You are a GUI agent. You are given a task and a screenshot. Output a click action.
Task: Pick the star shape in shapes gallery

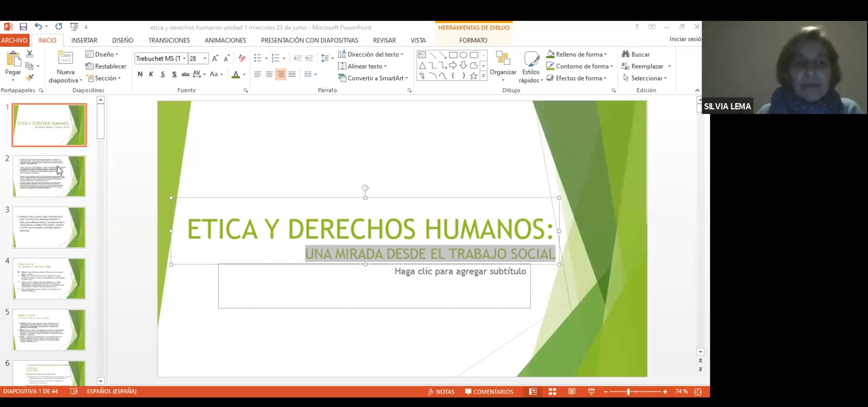pyautogui.click(x=474, y=76)
